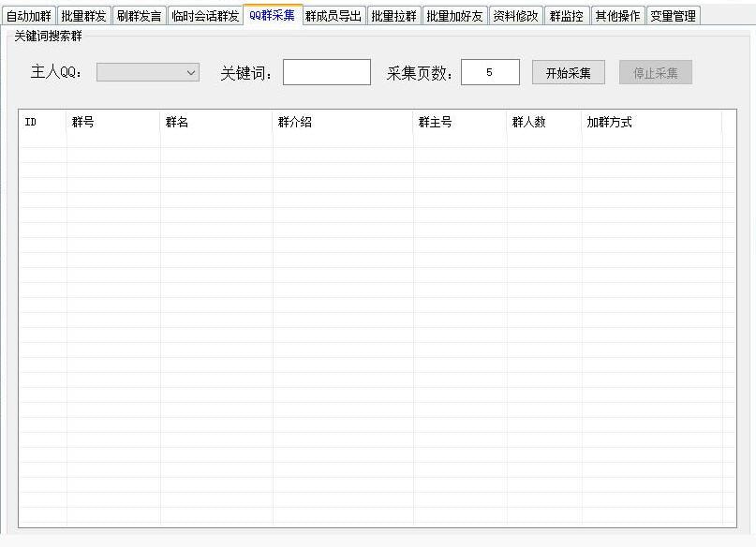Switch to the 批量拉群 tab
Image resolution: width=756 pixels, height=547 pixels.
393,16
